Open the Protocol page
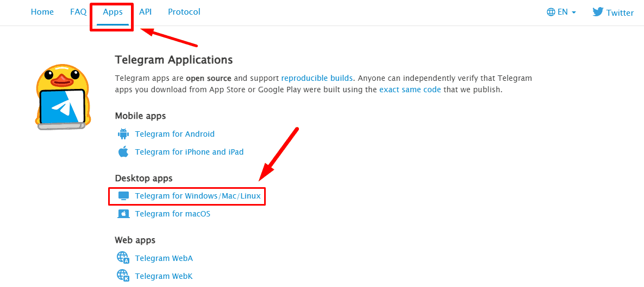 click(x=184, y=12)
